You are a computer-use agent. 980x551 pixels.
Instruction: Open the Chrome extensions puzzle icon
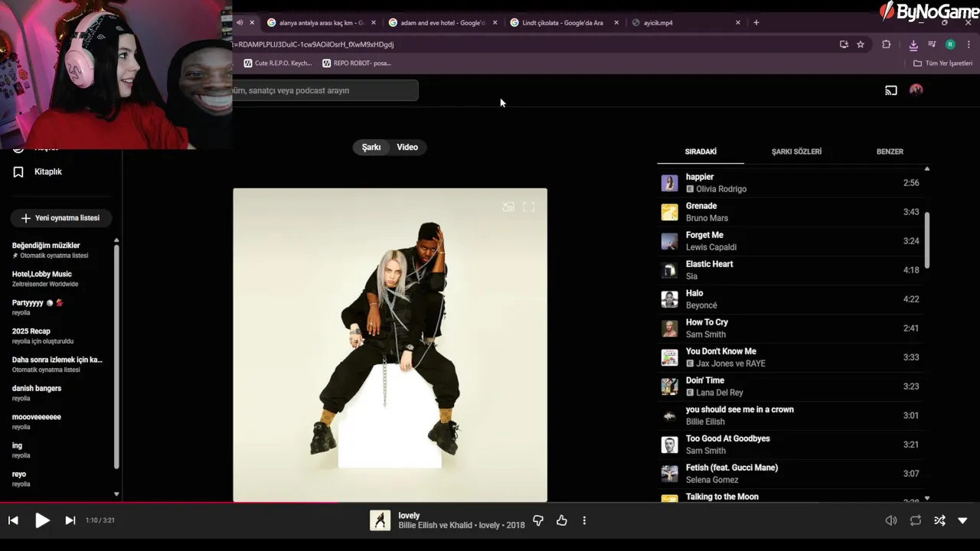tap(887, 44)
